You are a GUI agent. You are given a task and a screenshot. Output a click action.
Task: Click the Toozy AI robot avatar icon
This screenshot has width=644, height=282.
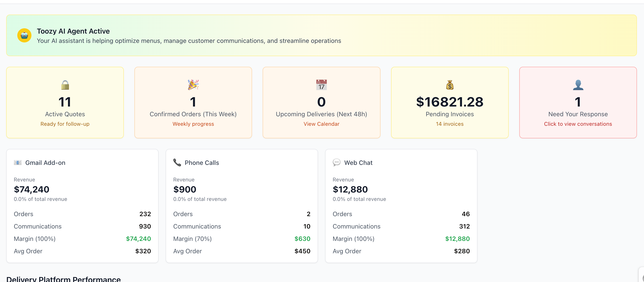[24, 35]
